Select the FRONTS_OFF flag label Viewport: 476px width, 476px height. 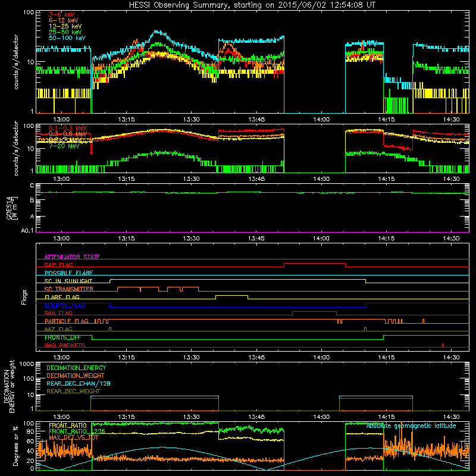[x=62, y=337]
